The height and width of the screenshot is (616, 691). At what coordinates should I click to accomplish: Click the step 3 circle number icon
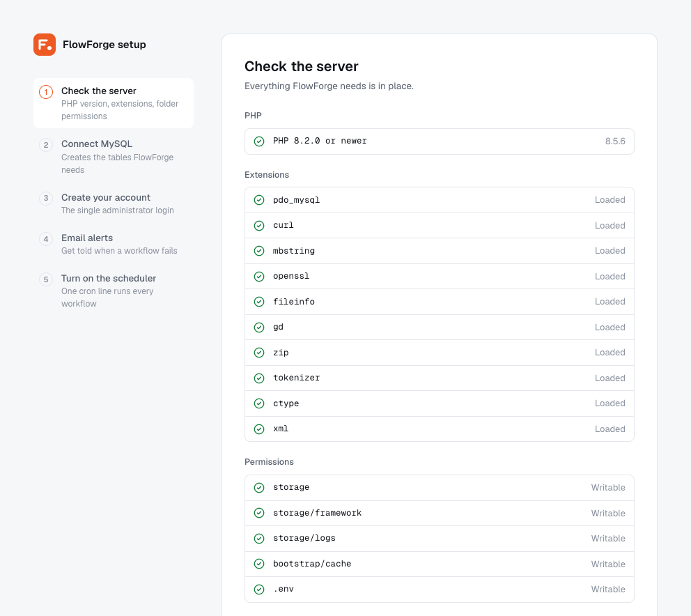click(x=46, y=199)
